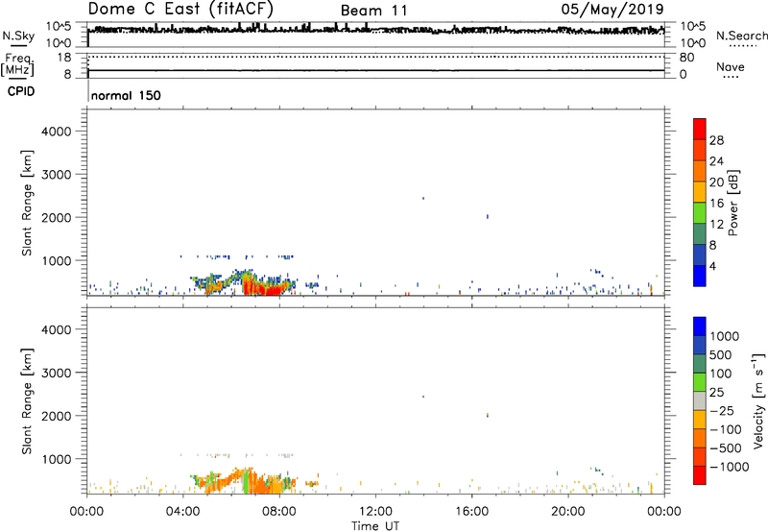
Task: Click the '24' label on power color bar
Action: coord(716,161)
